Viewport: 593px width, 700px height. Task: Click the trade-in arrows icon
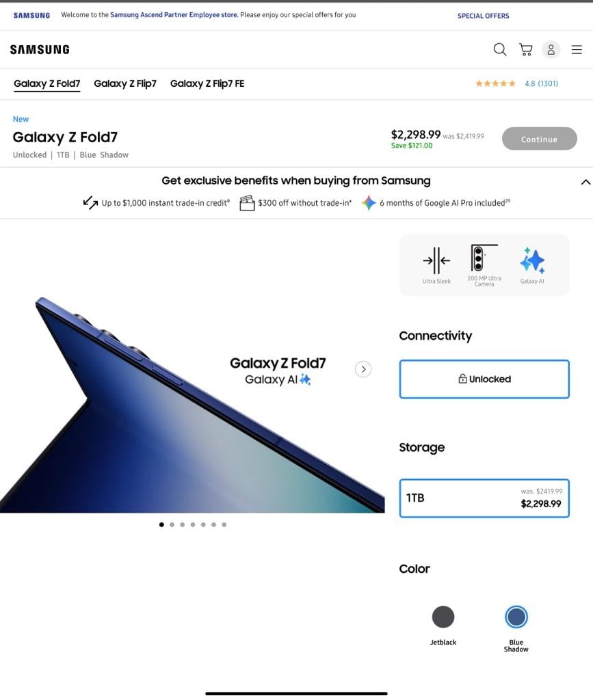91,202
